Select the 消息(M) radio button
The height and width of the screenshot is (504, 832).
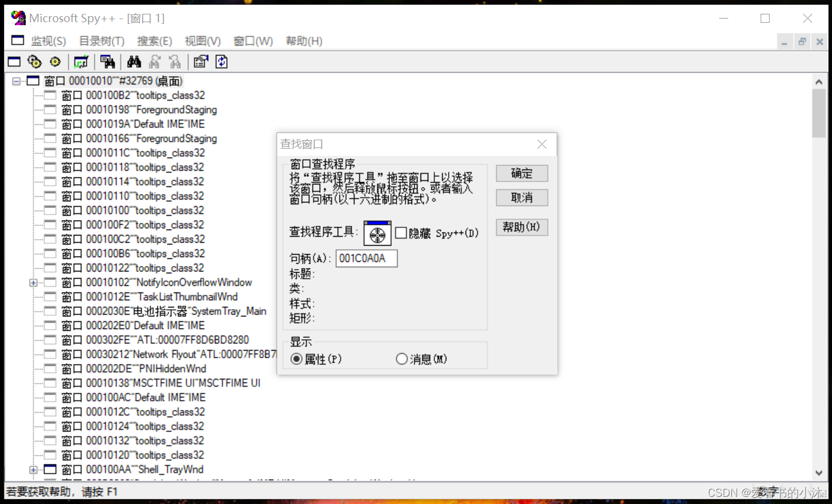pyautogui.click(x=402, y=359)
